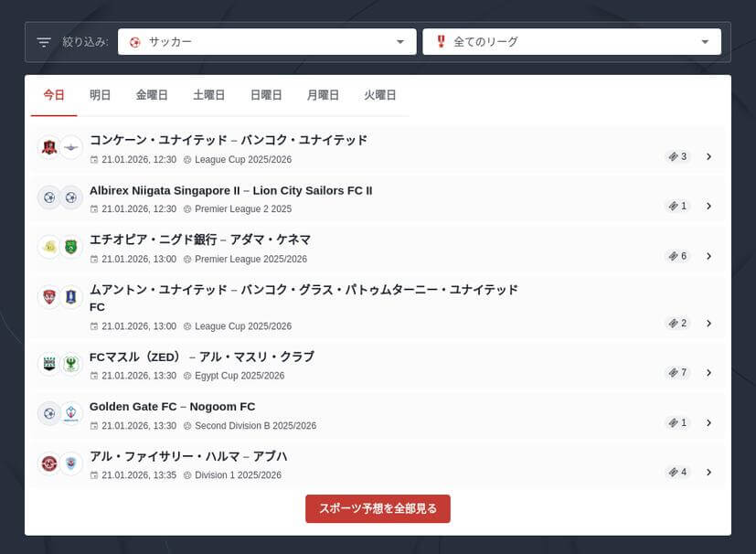Switch to the 明日 tab
The image size is (756, 554).
tap(100, 94)
